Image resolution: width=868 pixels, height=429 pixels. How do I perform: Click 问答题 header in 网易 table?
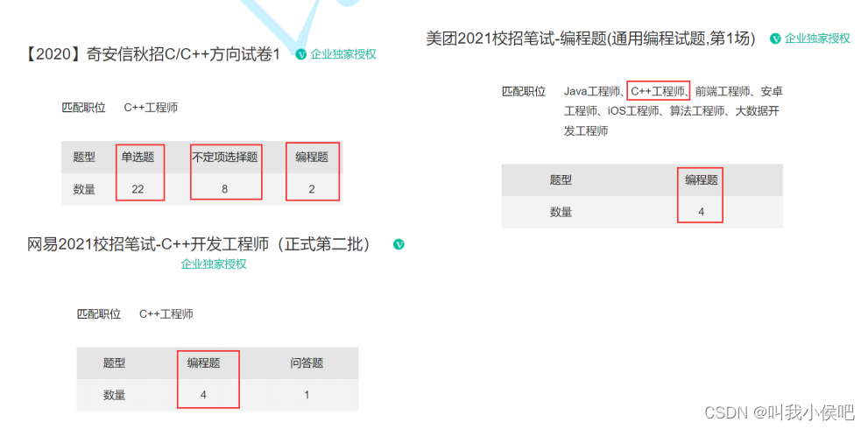pyautogui.click(x=307, y=363)
